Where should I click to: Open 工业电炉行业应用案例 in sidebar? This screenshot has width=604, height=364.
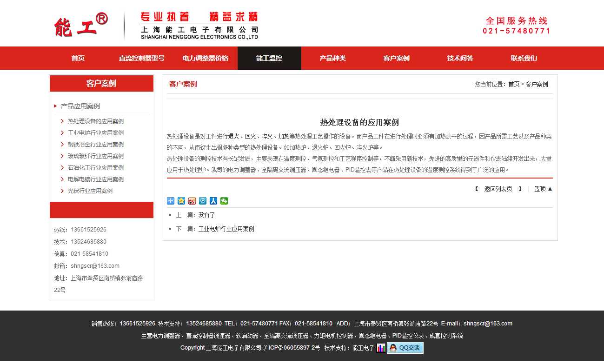point(96,133)
